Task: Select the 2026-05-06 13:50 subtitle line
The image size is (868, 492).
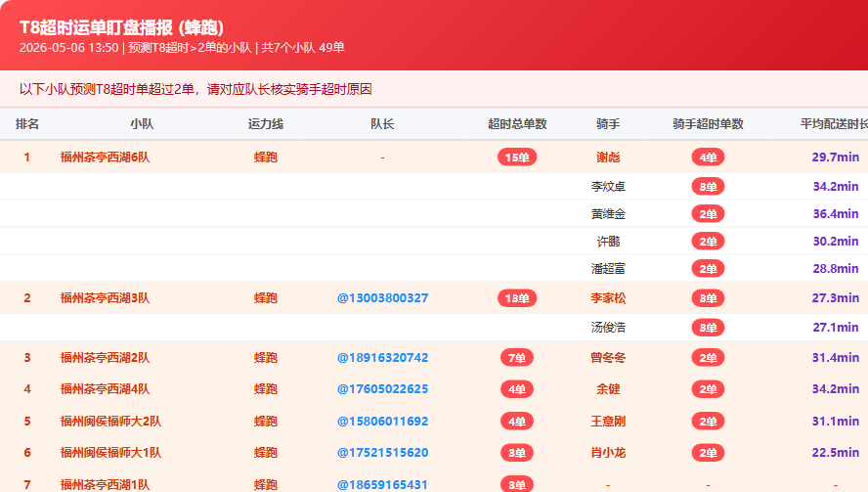Action: point(182,48)
